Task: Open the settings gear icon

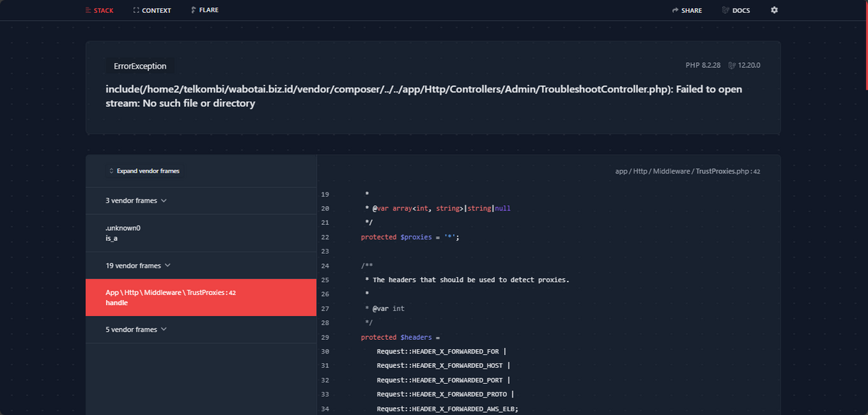Action: [774, 10]
